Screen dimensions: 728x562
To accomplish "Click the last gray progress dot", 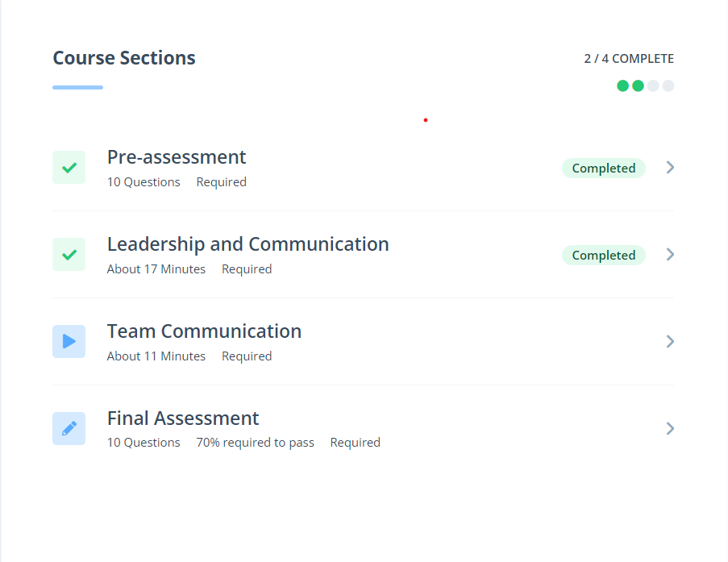I will (668, 86).
